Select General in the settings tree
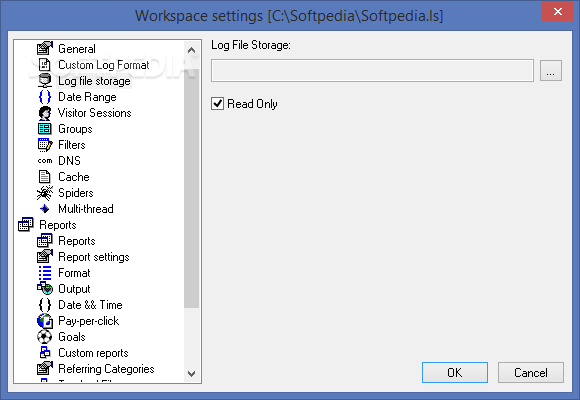580x400 pixels. (x=77, y=48)
